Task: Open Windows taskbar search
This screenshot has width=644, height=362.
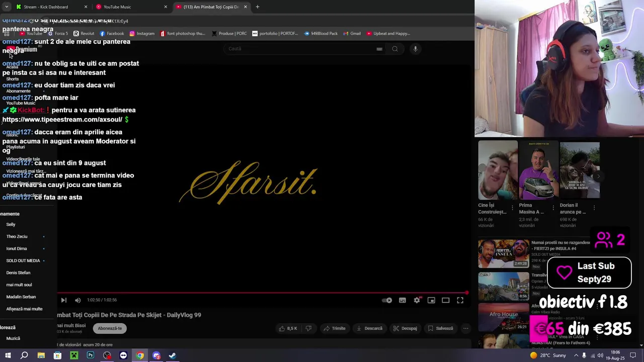Action: tap(24, 355)
